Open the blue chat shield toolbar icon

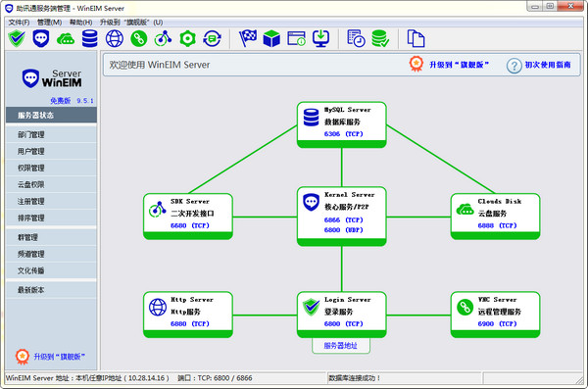tap(41, 38)
